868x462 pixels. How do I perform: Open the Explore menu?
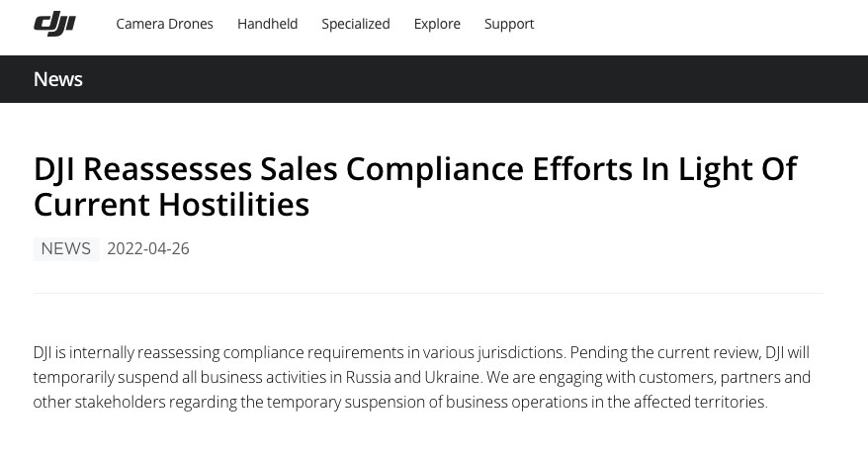pos(437,24)
